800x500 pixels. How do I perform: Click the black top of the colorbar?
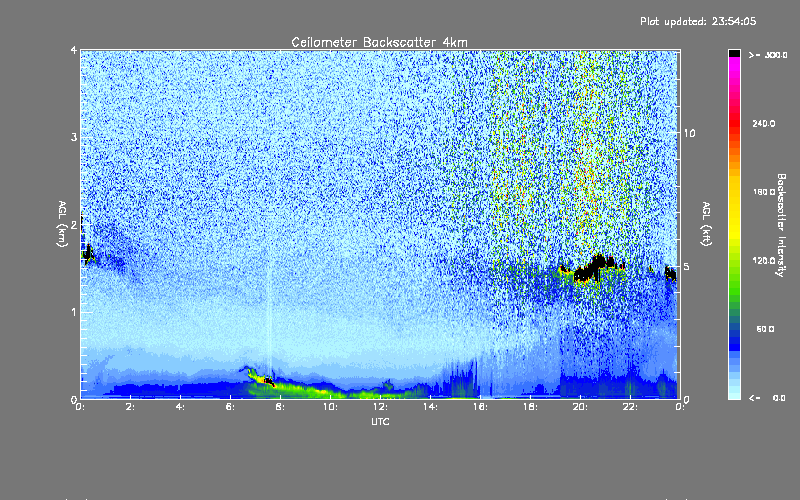point(734,53)
